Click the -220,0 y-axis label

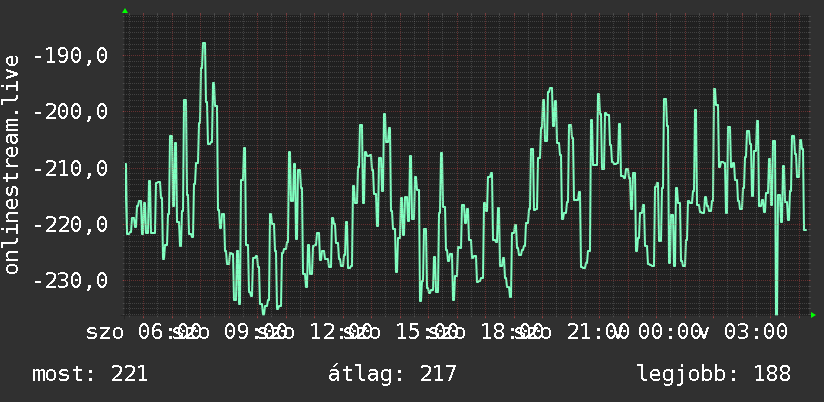point(70,224)
